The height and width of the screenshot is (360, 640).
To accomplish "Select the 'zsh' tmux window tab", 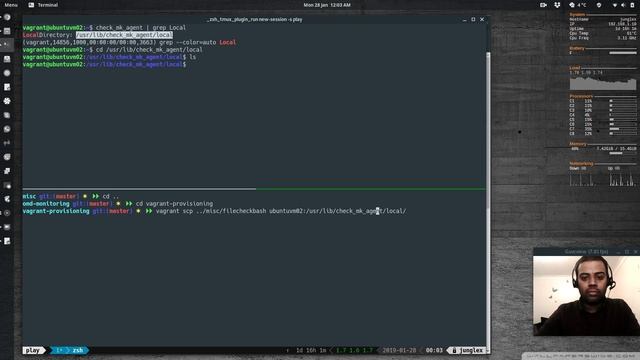I will 78,350.
